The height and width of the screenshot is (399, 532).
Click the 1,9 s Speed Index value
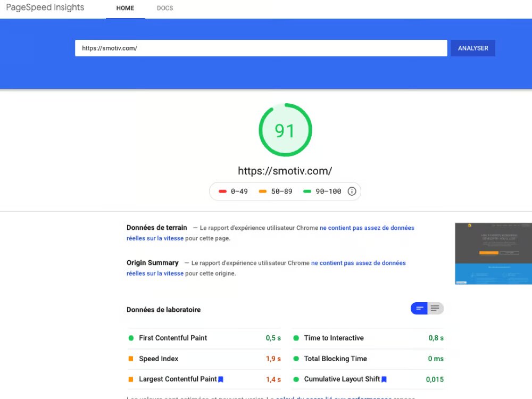click(273, 359)
